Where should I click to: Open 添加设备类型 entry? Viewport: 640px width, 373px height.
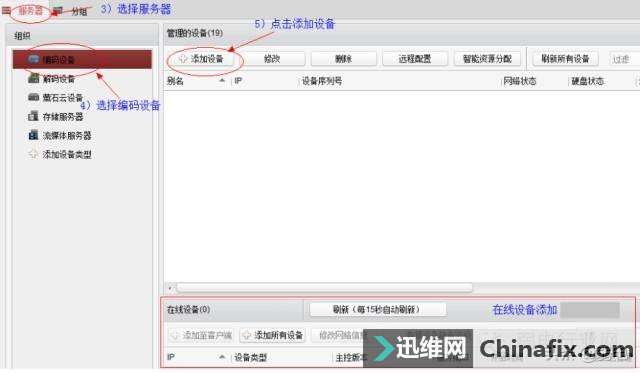(x=67, y=154)
